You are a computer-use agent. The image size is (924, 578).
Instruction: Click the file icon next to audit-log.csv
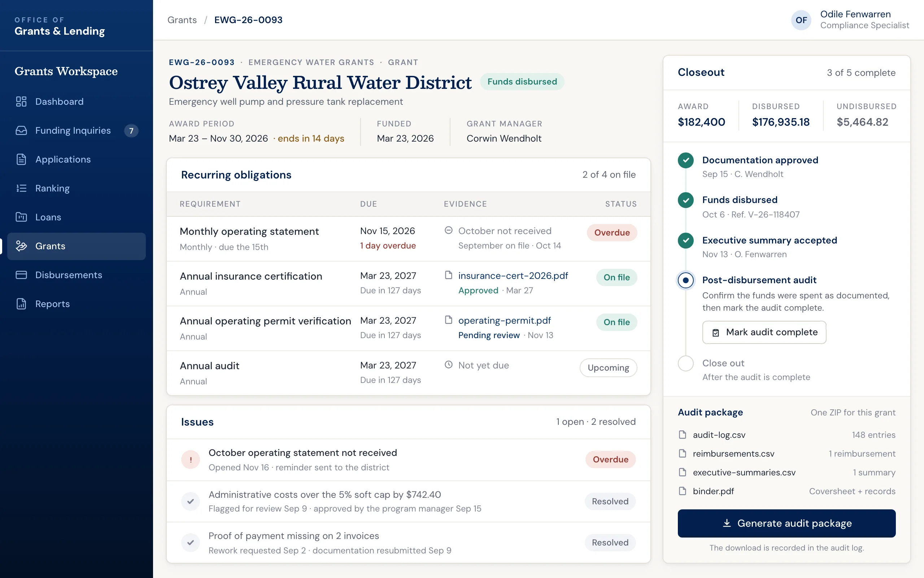click(x=682, y=435)
